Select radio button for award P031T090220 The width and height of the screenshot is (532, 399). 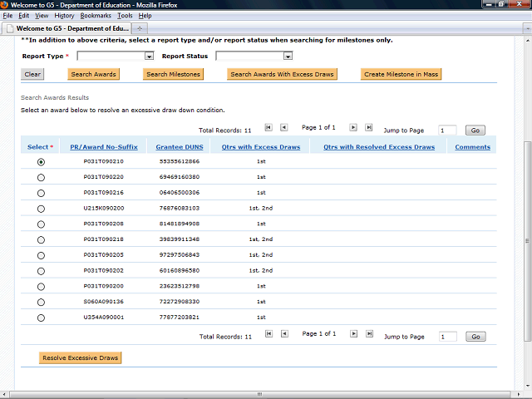tap(41, 178)
